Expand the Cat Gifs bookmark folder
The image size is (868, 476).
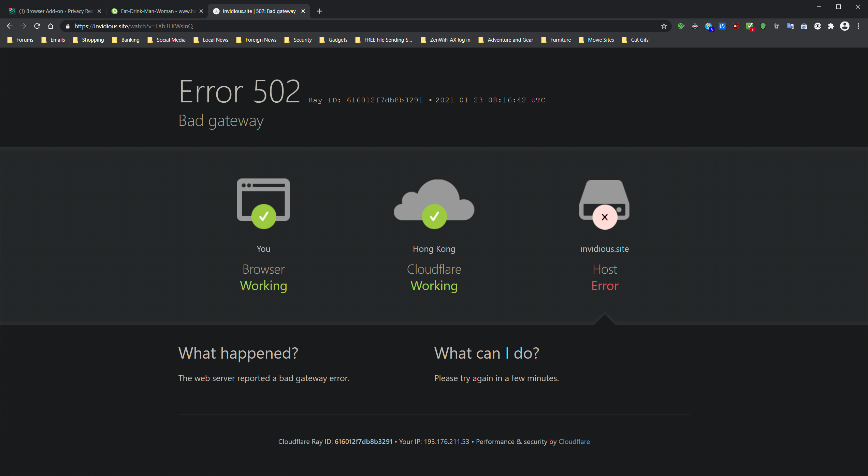[635, 40]
